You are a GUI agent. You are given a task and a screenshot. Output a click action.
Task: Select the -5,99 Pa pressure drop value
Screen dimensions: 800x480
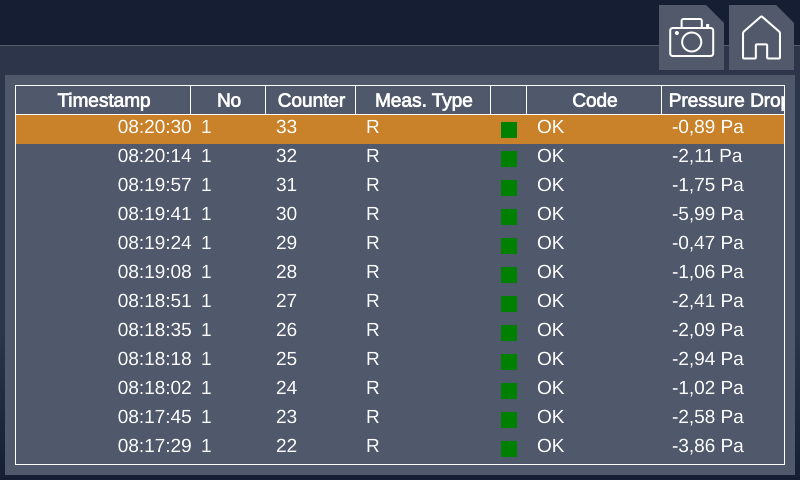(707, 214)
